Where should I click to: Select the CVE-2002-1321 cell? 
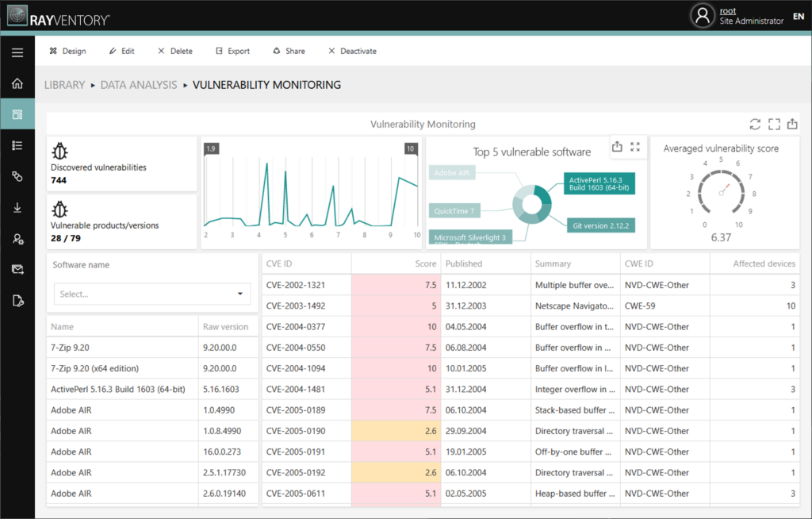[307, 285]
